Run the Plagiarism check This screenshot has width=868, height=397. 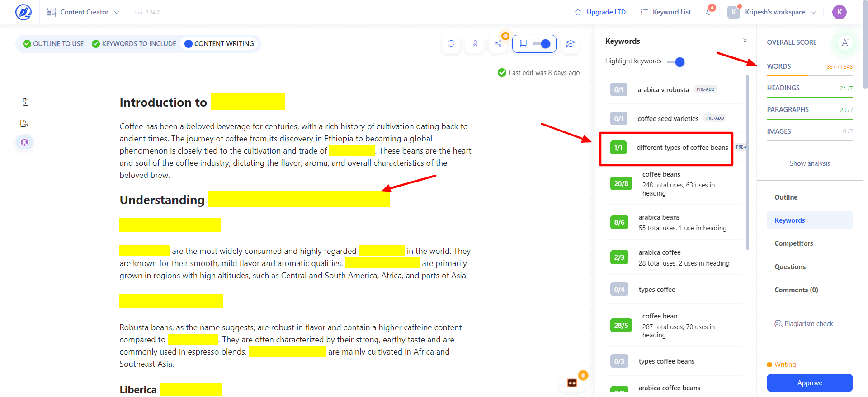804,324
